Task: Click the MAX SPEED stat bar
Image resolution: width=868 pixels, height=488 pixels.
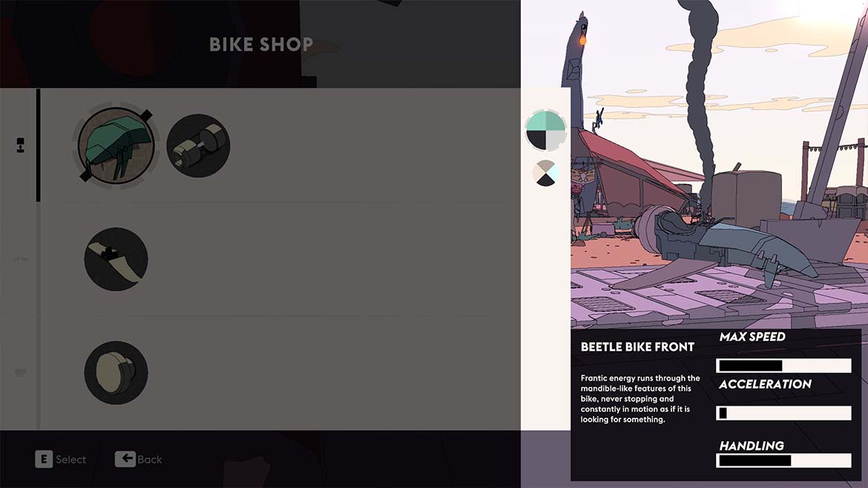Action: coord(783,365)
